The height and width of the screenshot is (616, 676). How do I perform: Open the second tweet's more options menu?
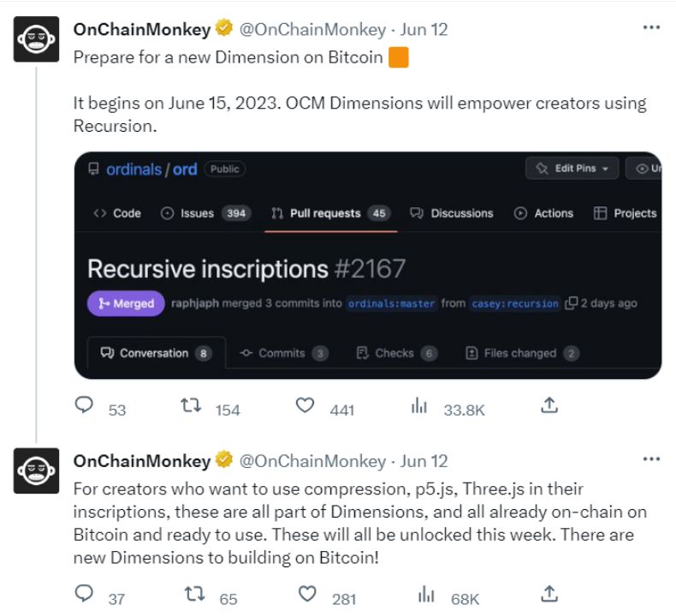pos(650,460)
